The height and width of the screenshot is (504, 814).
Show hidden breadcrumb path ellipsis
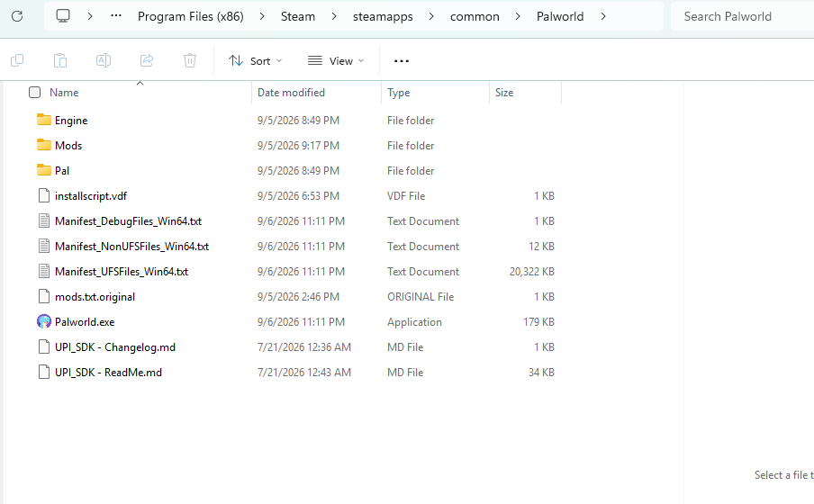click(116, 16)
